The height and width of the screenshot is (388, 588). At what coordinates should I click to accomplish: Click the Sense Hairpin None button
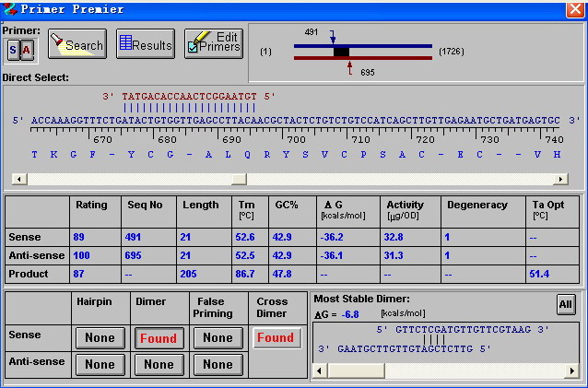click(x=100, y=337)
